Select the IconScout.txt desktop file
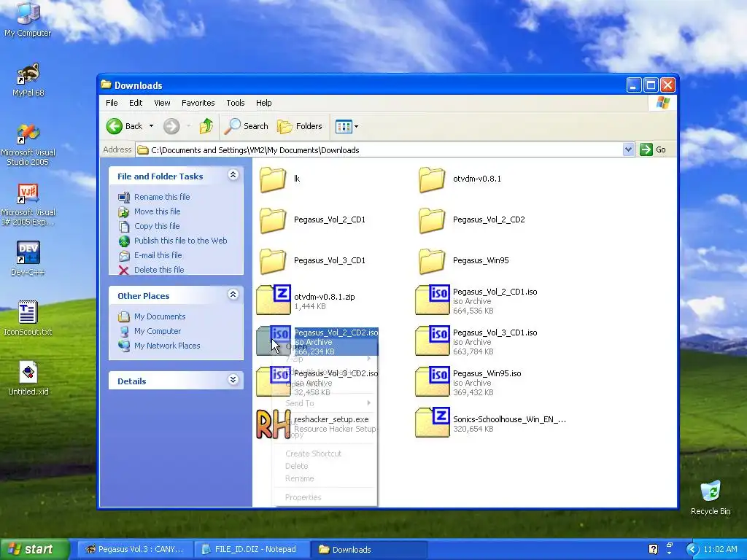 click(x=28, y=318)
